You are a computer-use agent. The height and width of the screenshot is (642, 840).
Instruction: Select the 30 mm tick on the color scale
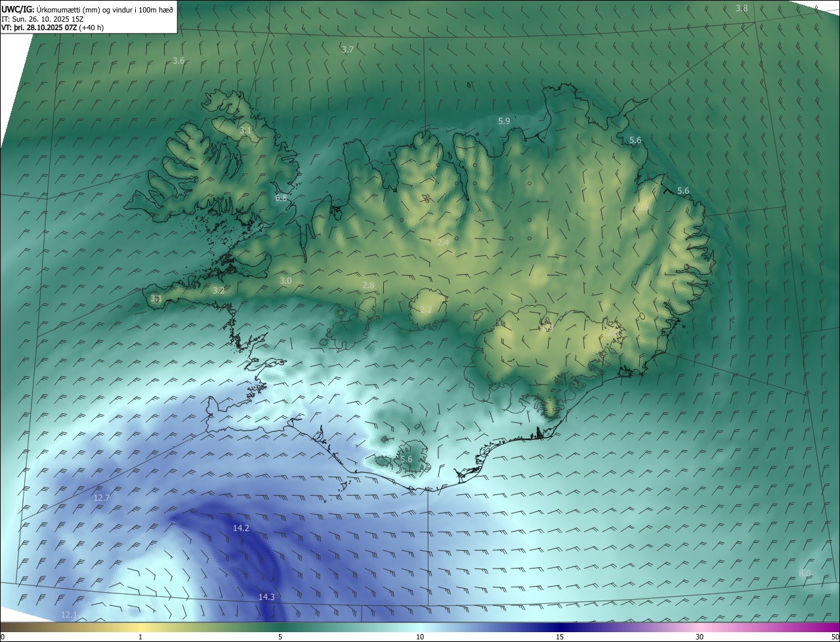click(x=700, y=637)
